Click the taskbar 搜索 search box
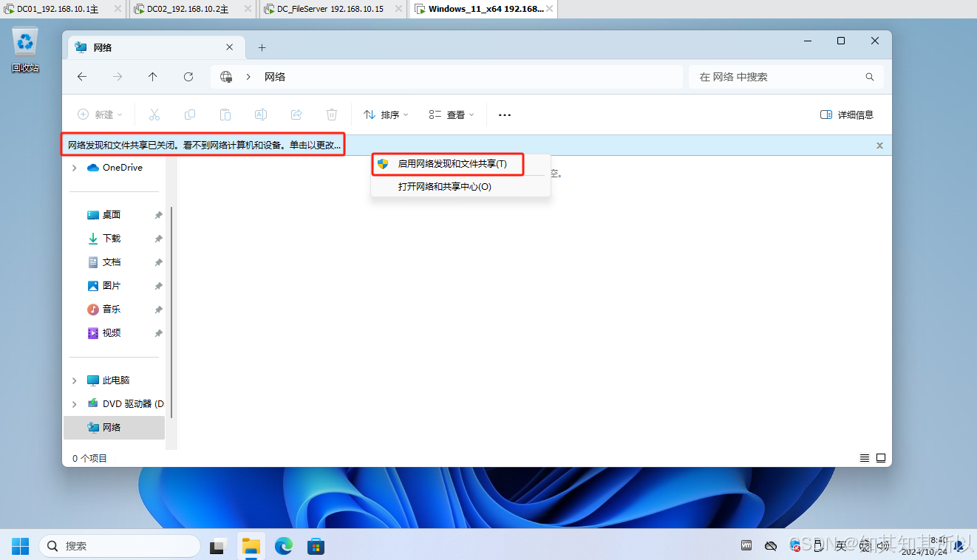Viewport: 977px width, 560px height. [120, 547]
